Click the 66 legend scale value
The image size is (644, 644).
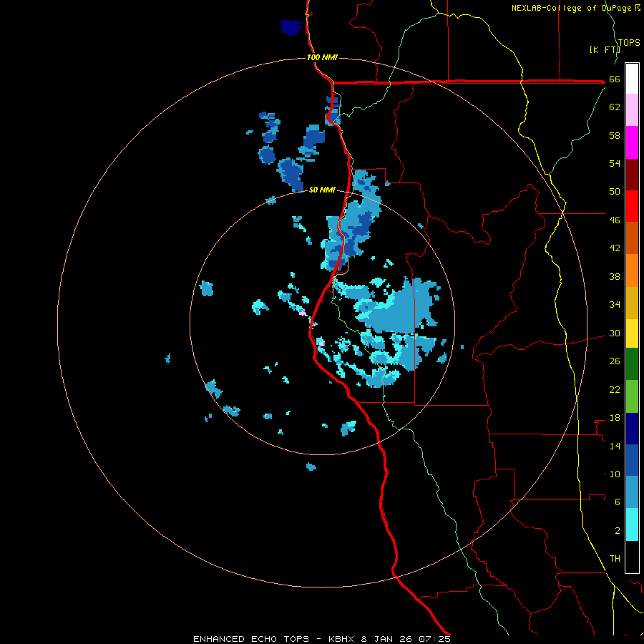tap(615, 79)
